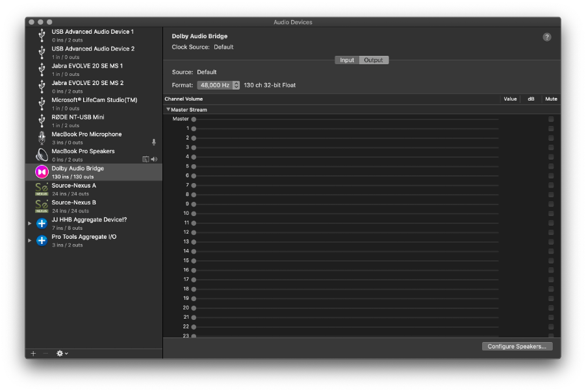The height and width of the screenshot is (392, 586).
Task: Mute the Master channel
Action: pos(551,119)
